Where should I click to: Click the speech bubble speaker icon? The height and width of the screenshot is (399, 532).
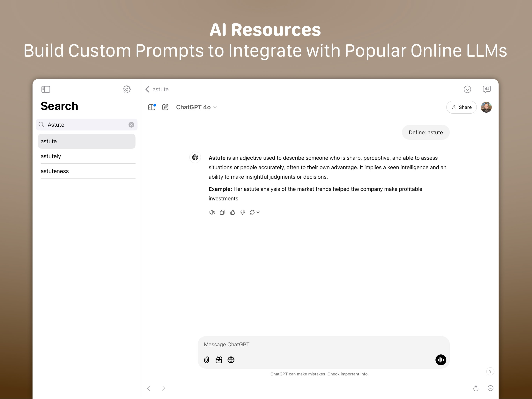tap(487, 89)
